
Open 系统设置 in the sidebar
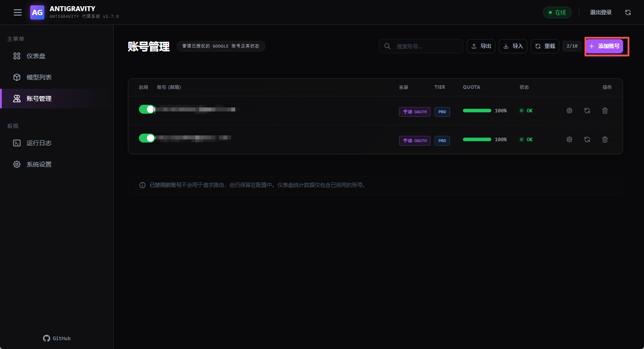(57, 164)
